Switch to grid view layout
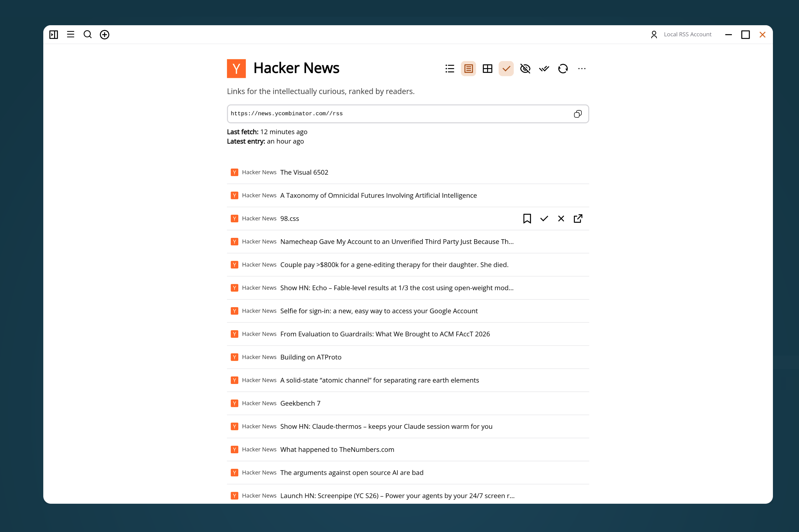This screenshot has height=532, width=799. 487,69
